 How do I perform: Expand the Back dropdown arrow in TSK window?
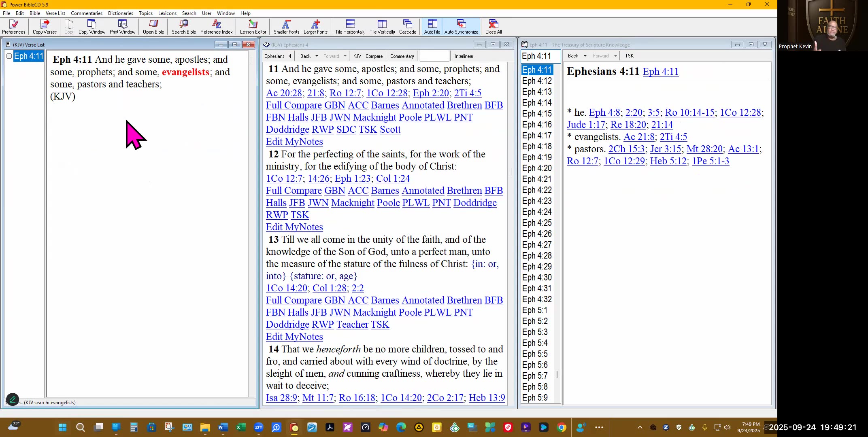(x=585, y=56)
